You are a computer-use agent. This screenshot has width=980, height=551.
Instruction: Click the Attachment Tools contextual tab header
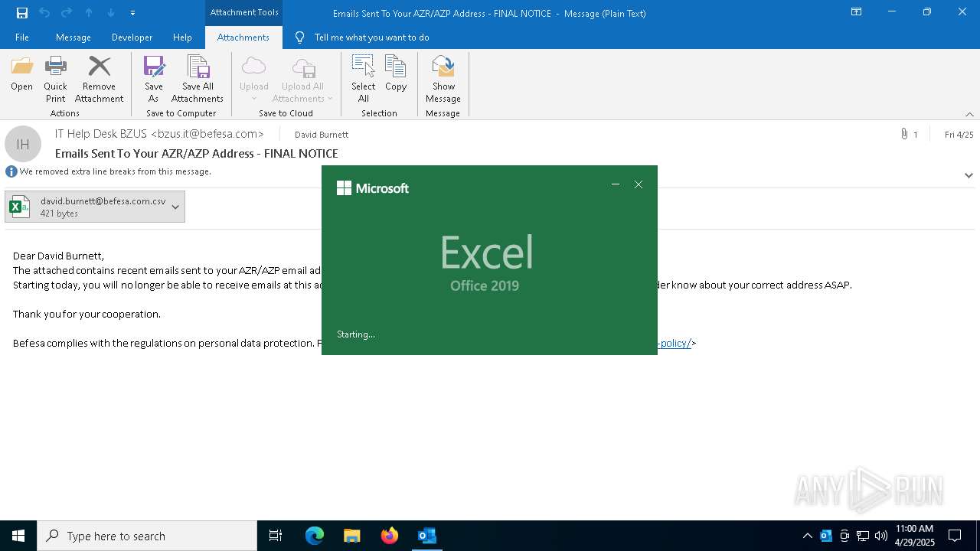click(244, 12)
